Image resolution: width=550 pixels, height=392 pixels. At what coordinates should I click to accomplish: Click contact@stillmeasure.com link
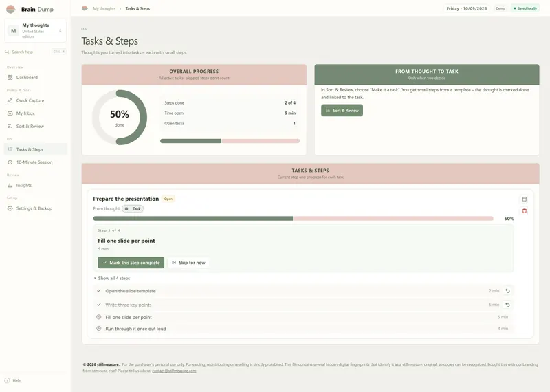pos(174,371)
